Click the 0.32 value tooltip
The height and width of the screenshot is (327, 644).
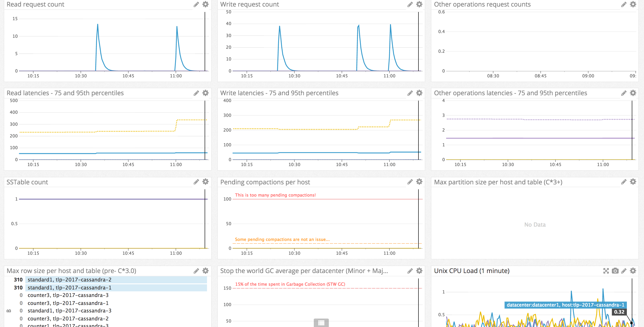619,312
